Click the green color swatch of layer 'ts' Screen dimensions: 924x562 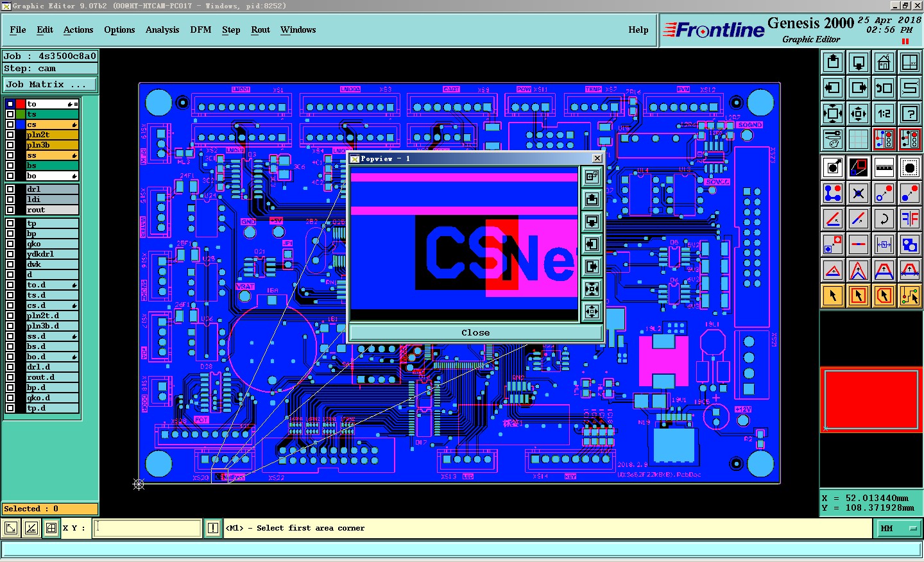pos(21,114)
